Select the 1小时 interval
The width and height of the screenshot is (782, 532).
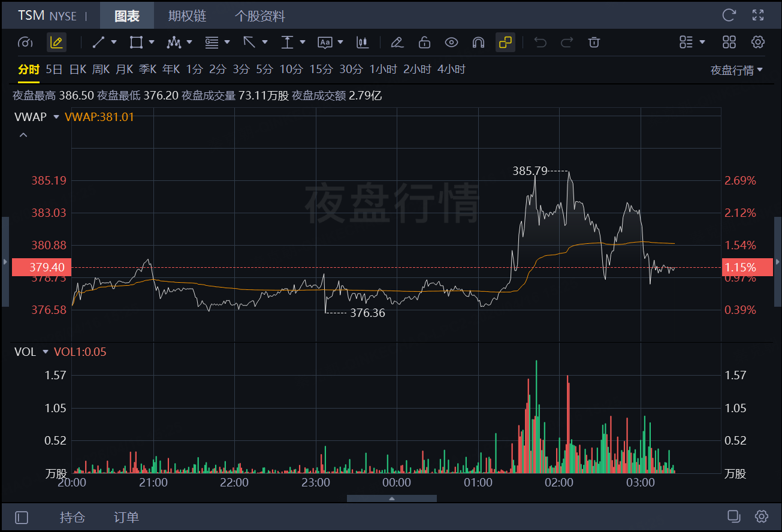click(384, 69)
